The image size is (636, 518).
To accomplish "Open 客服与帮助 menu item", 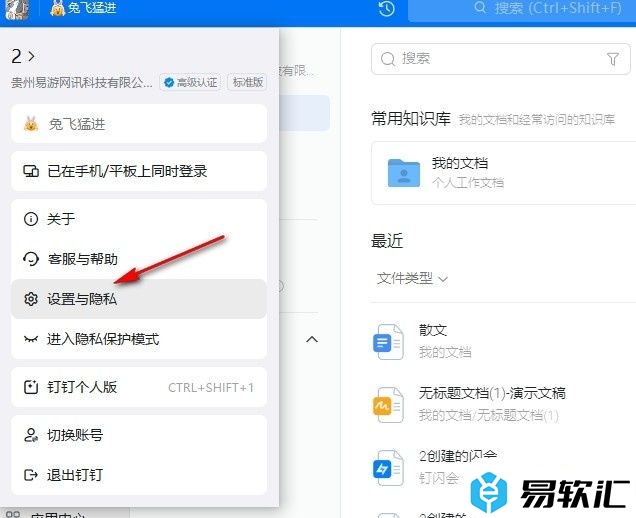I will 139,259.
